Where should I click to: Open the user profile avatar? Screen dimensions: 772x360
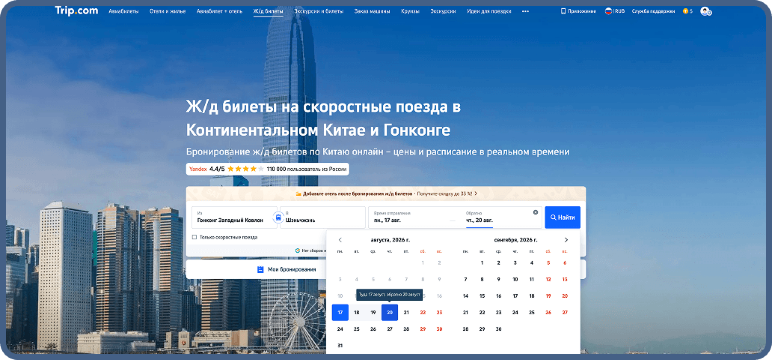[x=706, y=11]
